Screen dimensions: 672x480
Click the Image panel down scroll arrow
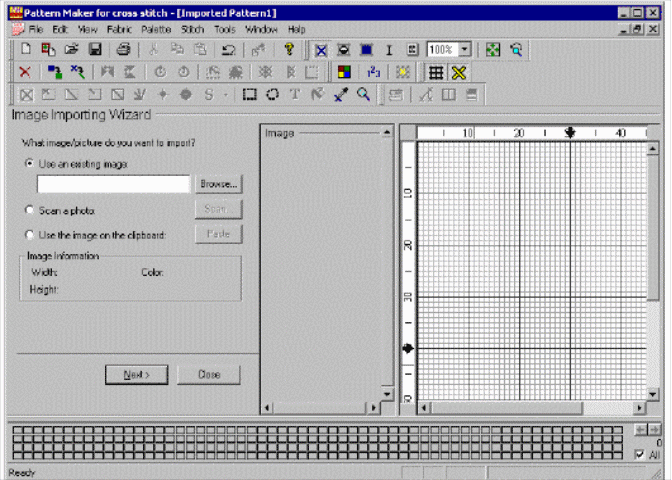click(387, 394)
